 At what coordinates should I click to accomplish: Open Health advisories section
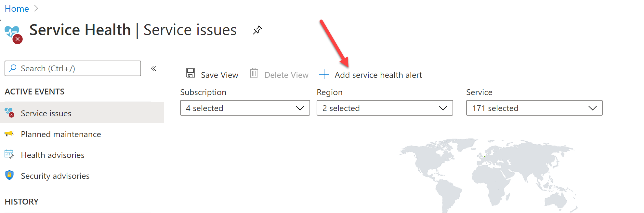pyautogui.click(x=53, y=155)
